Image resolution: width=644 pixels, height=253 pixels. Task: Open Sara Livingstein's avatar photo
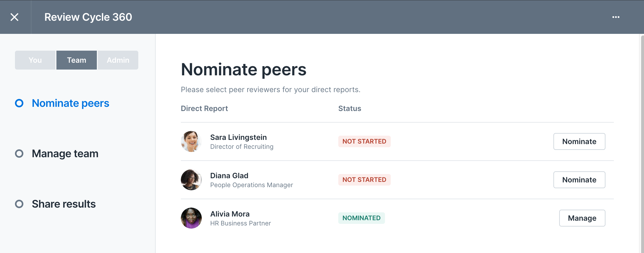(x=191, y=141)
